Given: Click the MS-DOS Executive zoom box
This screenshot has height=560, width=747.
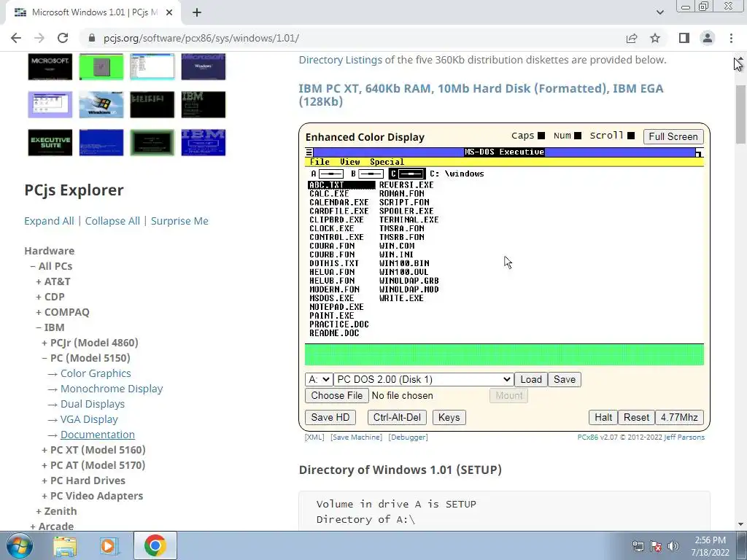Looking at the screenshot, I should 699,152.
